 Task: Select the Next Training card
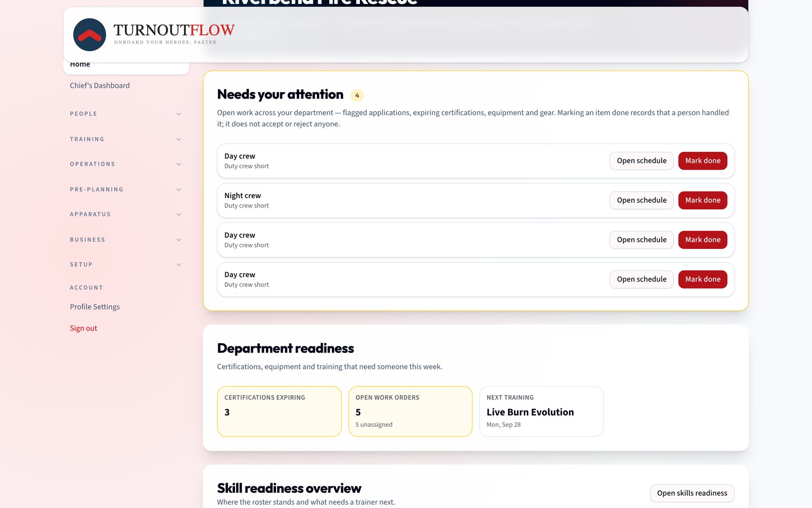[x=542, y=411]
